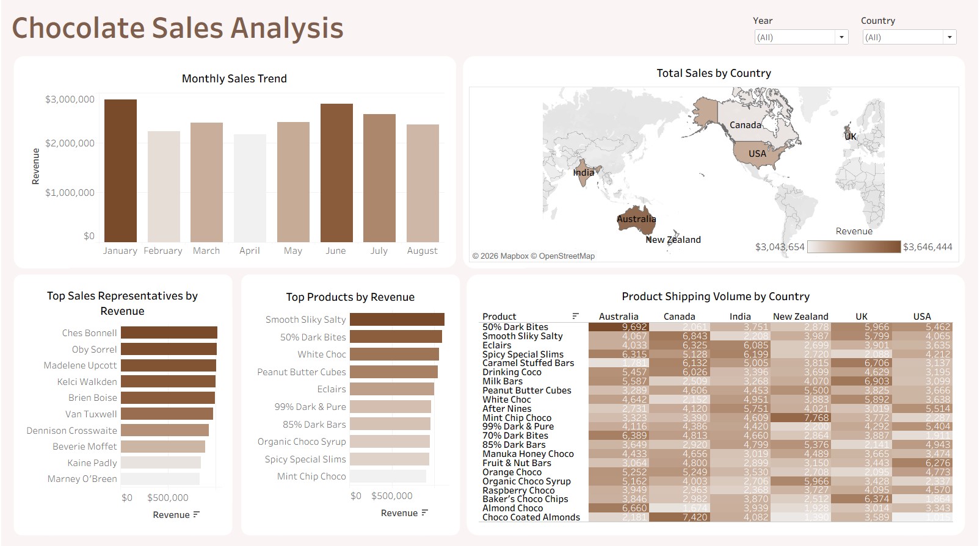Click the Revenue color legend gradient

[854, 246]
